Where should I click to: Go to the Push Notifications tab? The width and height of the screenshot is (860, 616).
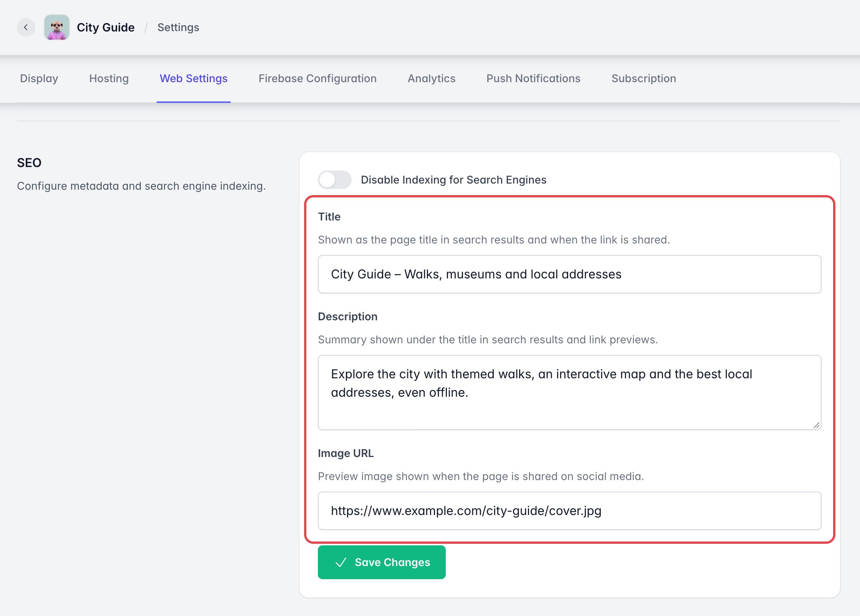pos(533,78)
